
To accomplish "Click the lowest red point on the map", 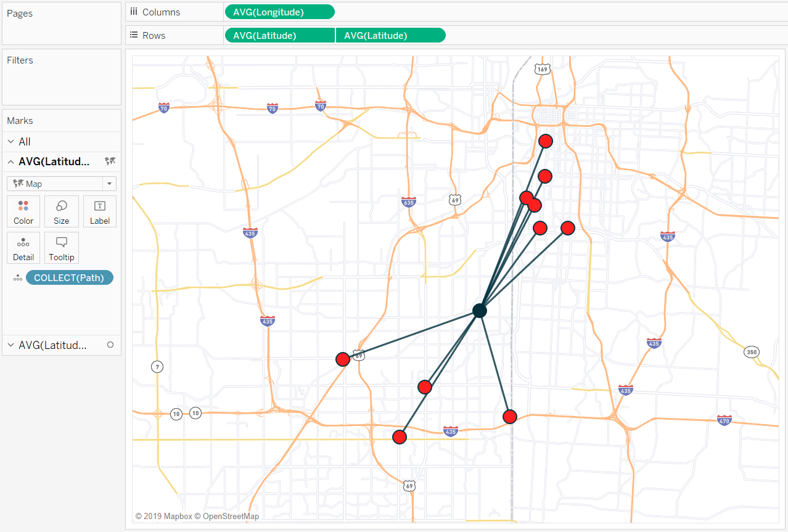I will [x=400, y=437].
